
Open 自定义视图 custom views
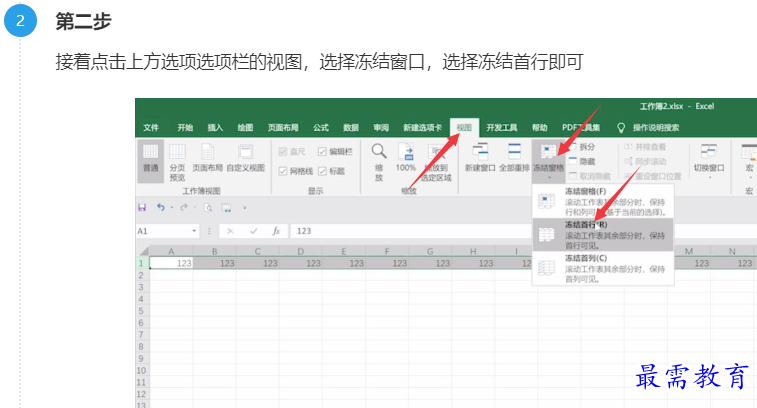click(x=245, y=158)
